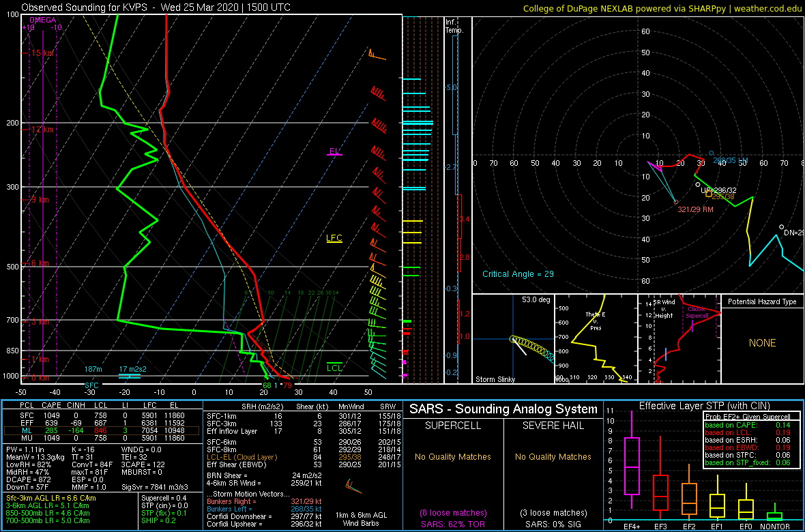
Task: Click the Effective Layer STP (with CIN) title
Action: pyautogui.click(x=704, y=406)
